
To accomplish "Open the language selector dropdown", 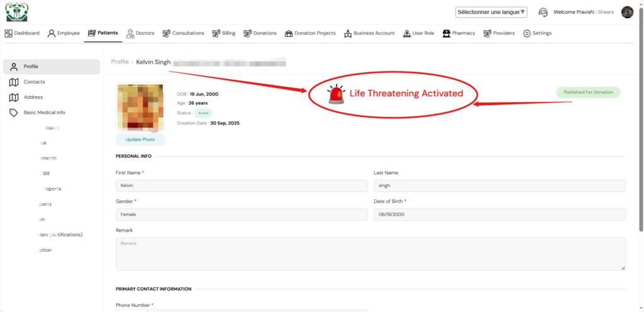I will (x=491, y=12).
